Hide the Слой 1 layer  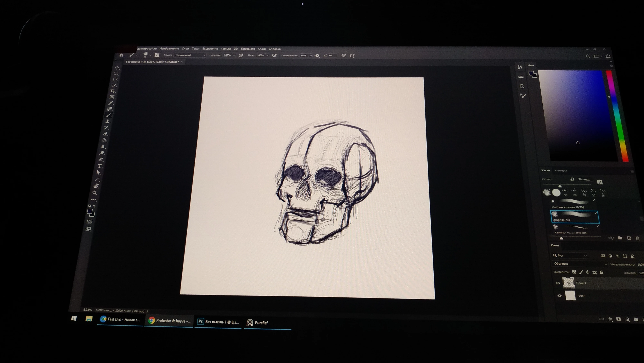(x=558, y=283)
